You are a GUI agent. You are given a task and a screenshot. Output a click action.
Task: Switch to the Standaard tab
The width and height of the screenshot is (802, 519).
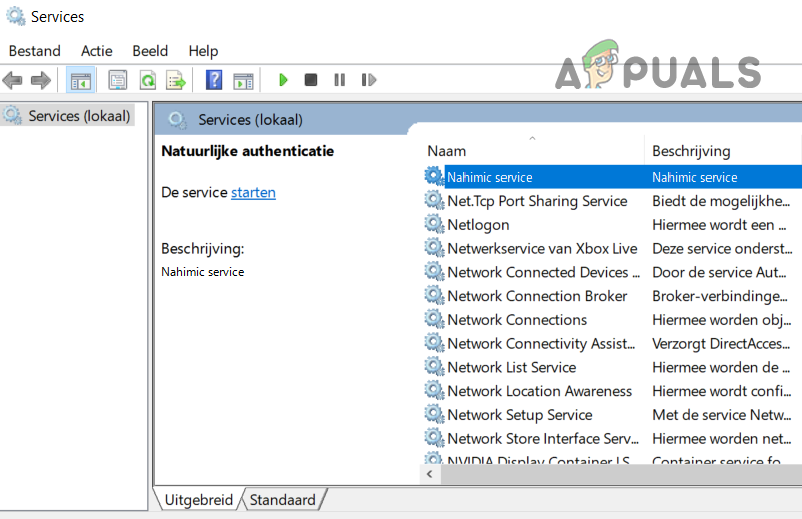(x=282, y=500)
